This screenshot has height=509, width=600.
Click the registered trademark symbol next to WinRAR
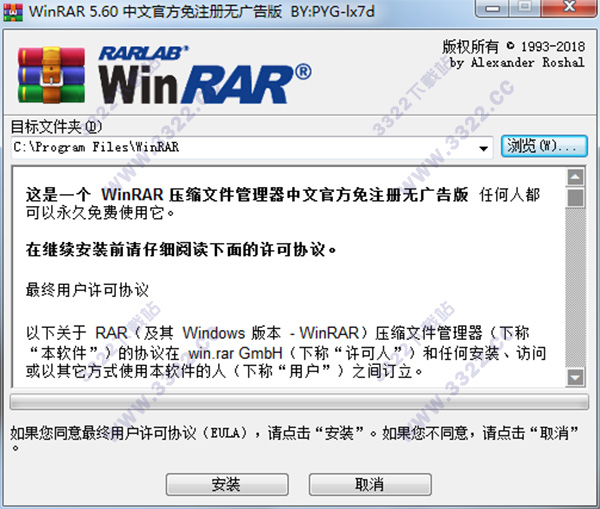(303, 72)
